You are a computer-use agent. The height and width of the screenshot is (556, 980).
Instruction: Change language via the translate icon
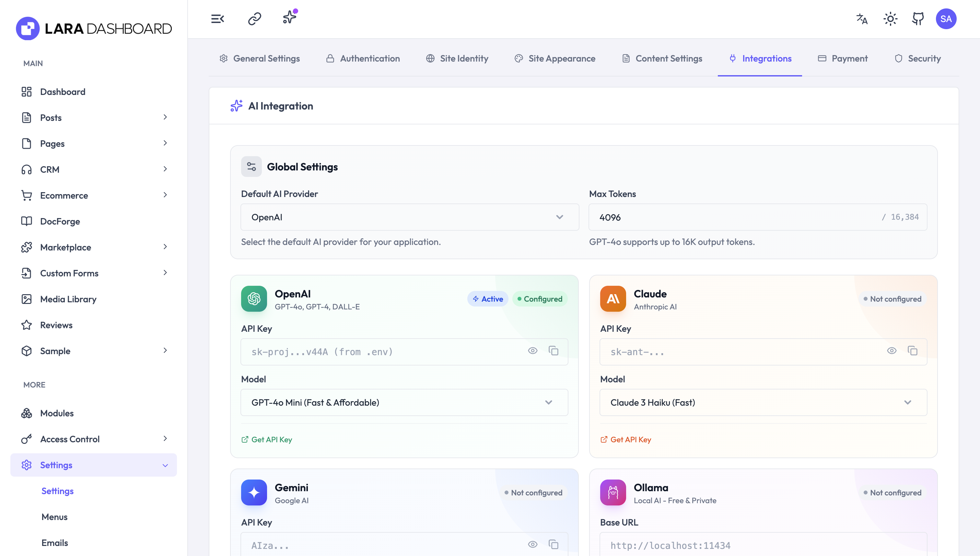862,19
